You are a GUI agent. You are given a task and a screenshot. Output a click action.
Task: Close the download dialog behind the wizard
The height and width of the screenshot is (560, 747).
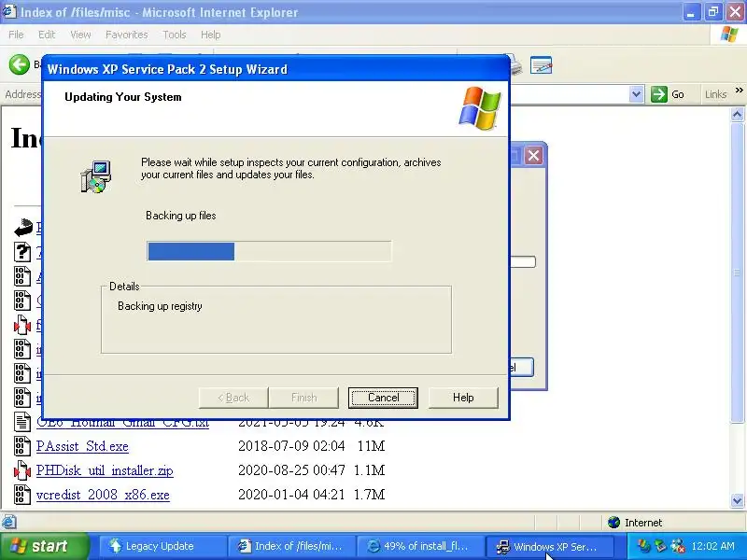pos(533,155)
